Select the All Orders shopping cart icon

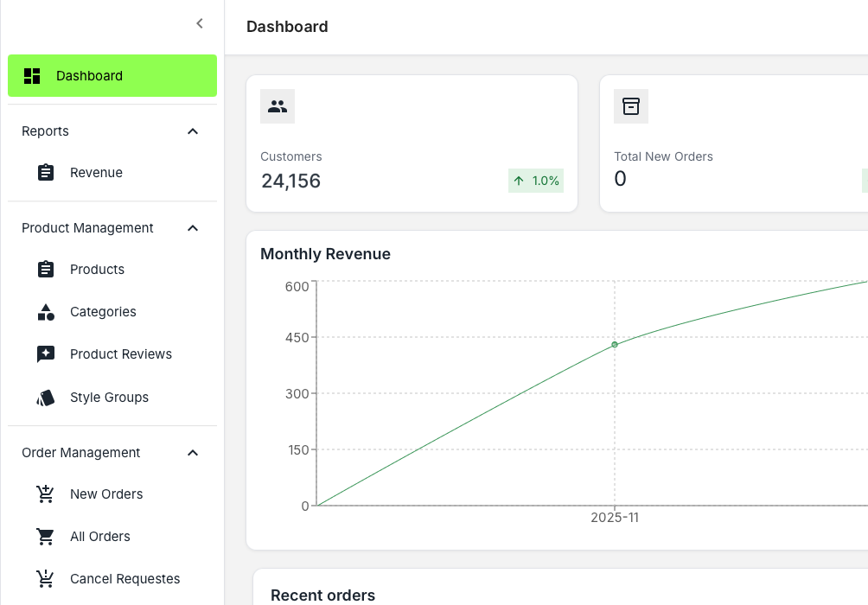pos(45,536)
